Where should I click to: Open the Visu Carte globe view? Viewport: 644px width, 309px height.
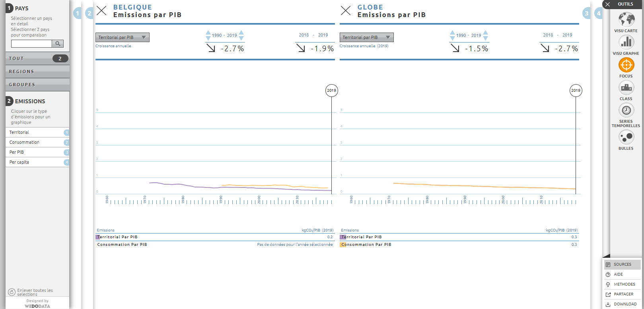[x=626, y=19]
